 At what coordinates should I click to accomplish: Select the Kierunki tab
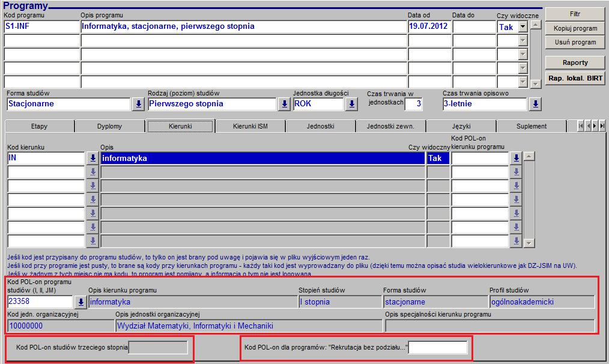[x=180, y=126]
